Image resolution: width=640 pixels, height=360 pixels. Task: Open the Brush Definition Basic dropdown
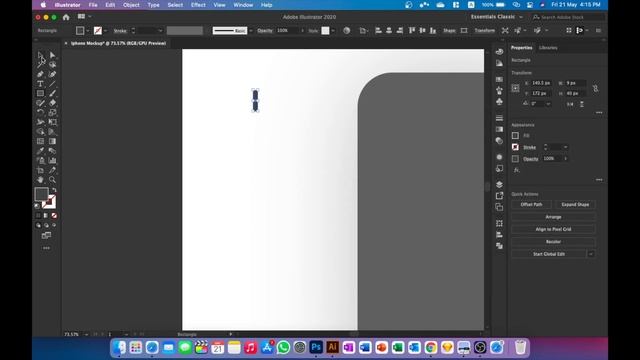click(251, 31)
